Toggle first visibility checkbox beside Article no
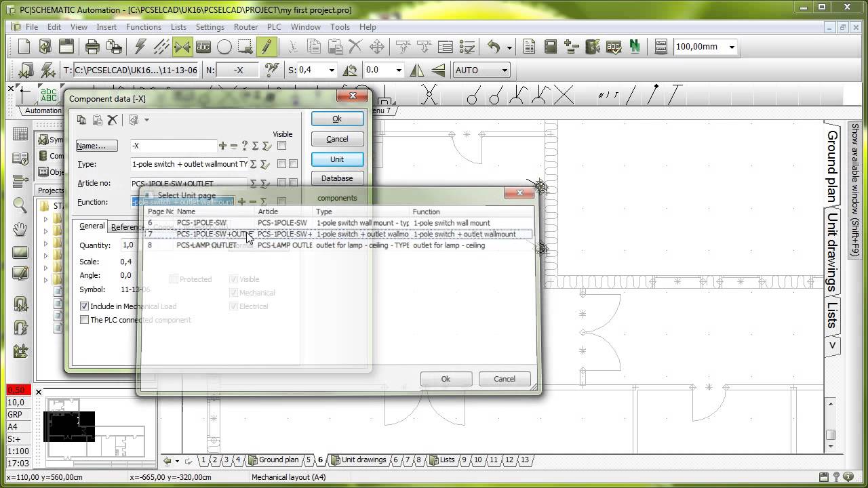The width and height of the screenshot is (868, 488). click(281, 183)
